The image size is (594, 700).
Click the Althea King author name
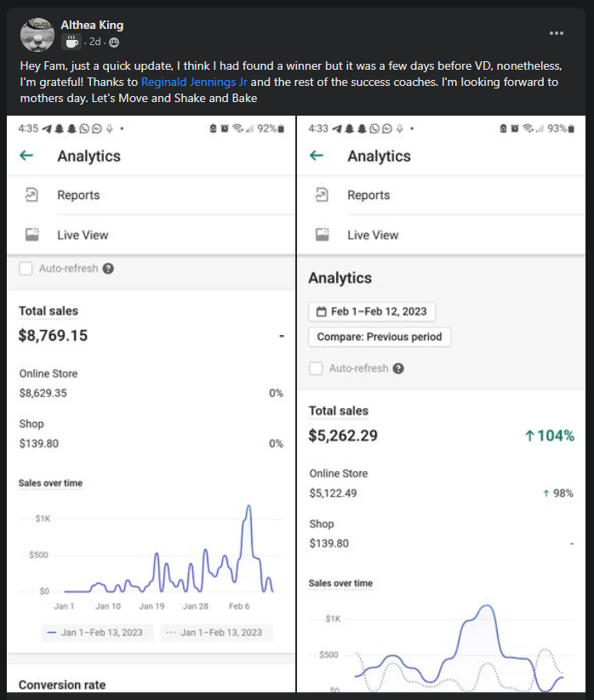[92, 26]
